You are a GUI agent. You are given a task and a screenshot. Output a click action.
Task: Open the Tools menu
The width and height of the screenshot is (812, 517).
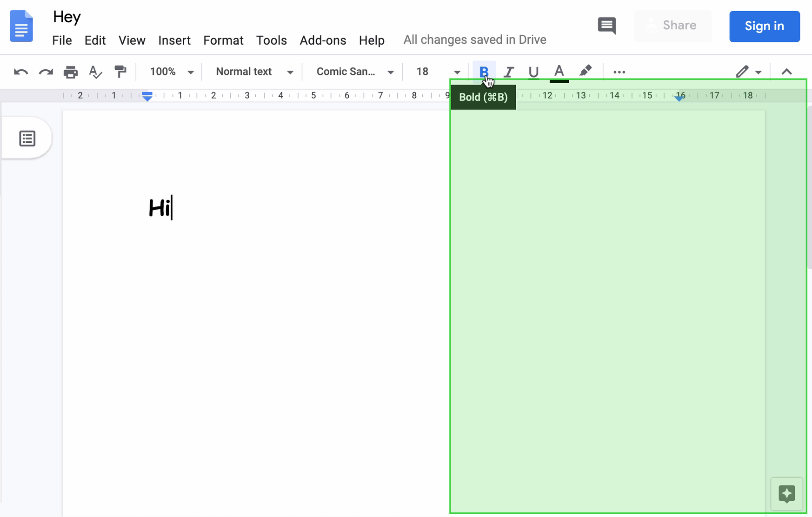point(272,40)
